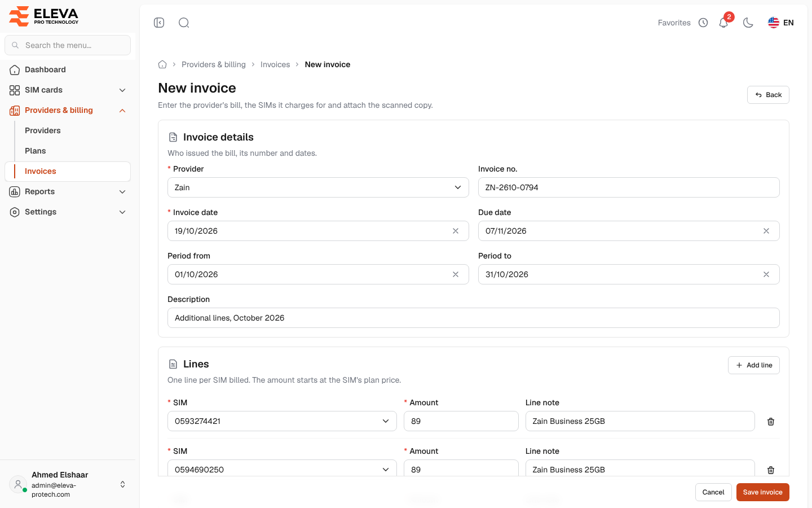Open recent history clock icon
Image resolution: width=812 pixels, height=508 pixels.
(x=703, y=23)
